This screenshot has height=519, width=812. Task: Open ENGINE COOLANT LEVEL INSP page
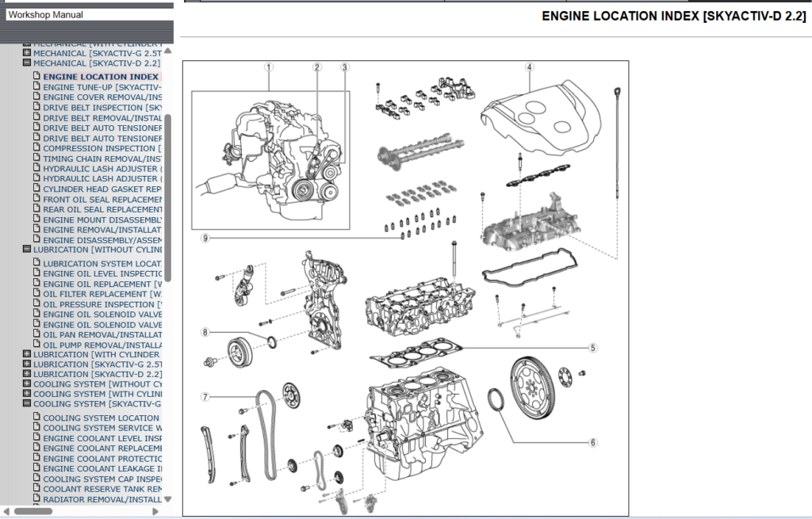102,437
